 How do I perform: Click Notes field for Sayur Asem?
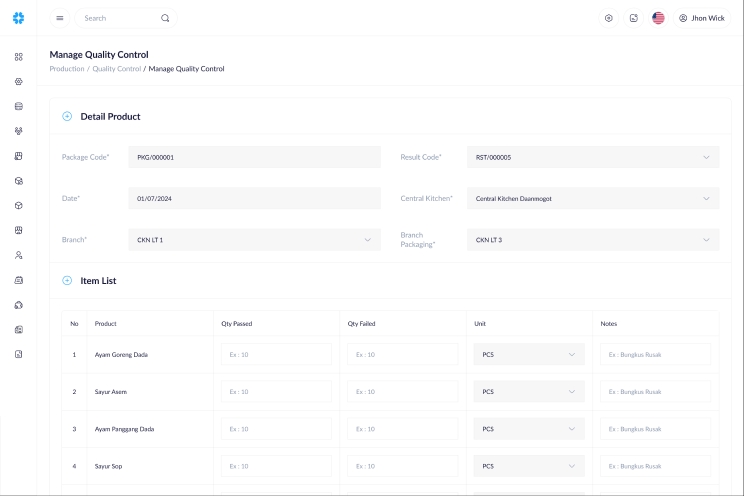tap(656, 392)
